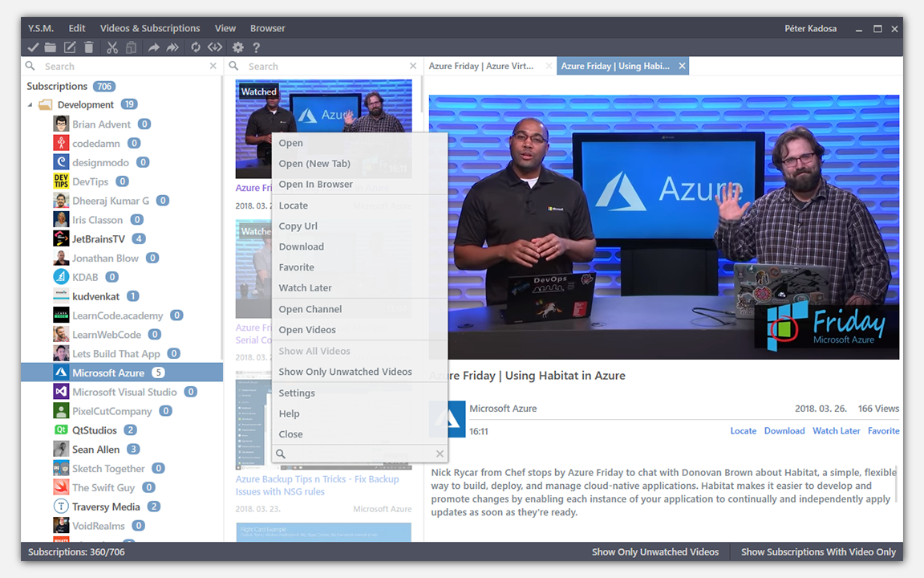
Task: Choose 'Show Only Unwatched Videos' context menu item
Action: [359, 372]
